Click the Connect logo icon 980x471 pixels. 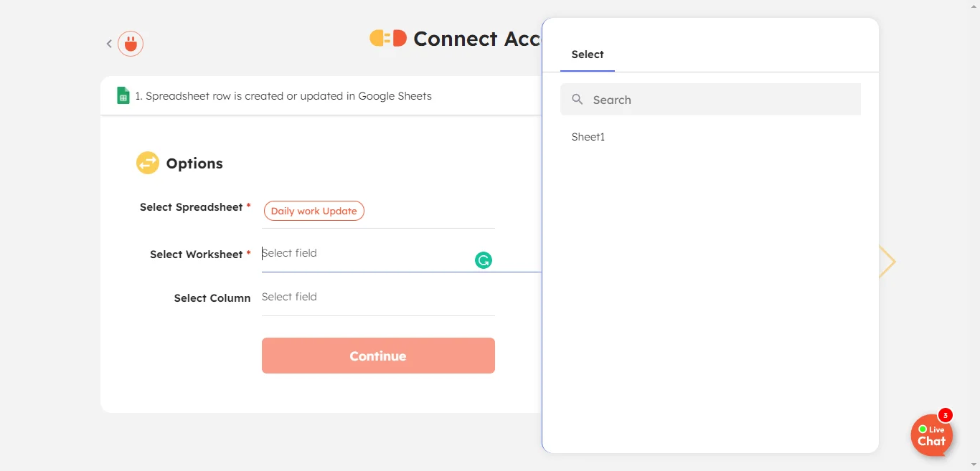point(387,39)
